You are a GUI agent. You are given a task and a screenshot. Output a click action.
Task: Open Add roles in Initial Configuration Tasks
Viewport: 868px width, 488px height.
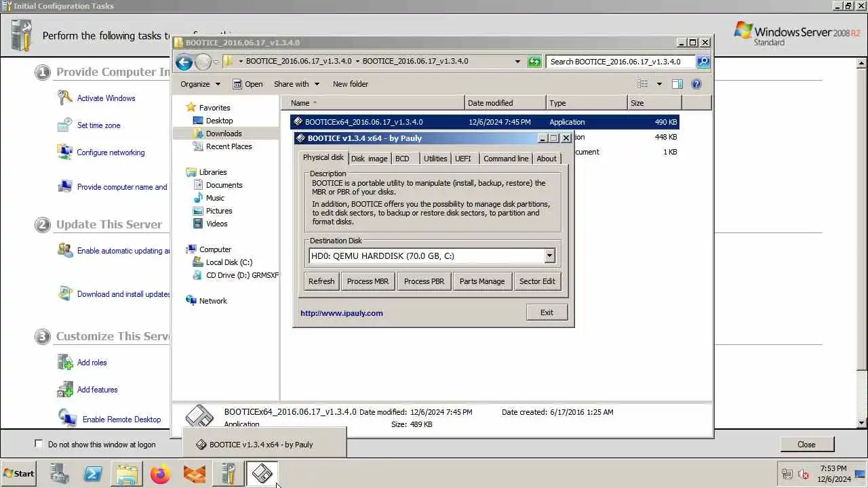pyautogui.click(x=92, y=363)
